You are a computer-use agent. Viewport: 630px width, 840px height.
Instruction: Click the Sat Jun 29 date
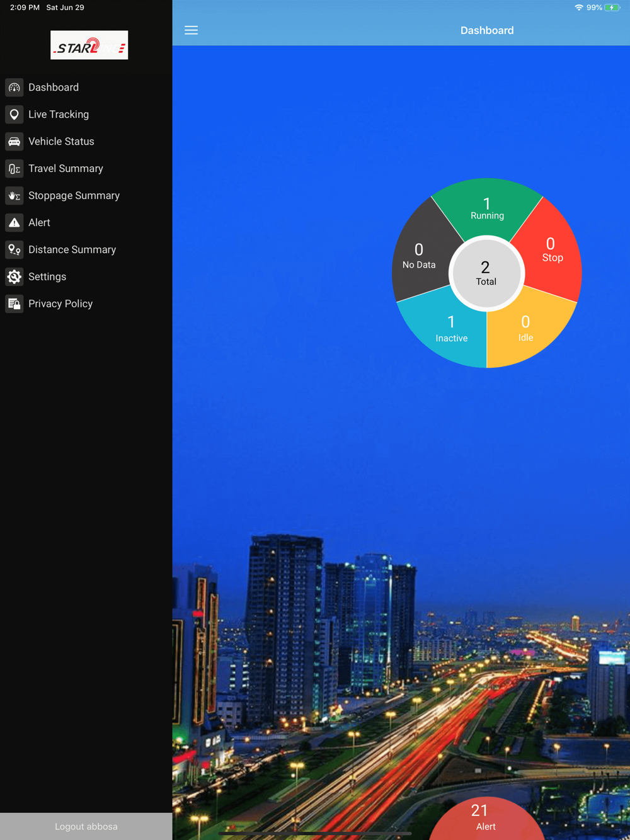(65, 8)
